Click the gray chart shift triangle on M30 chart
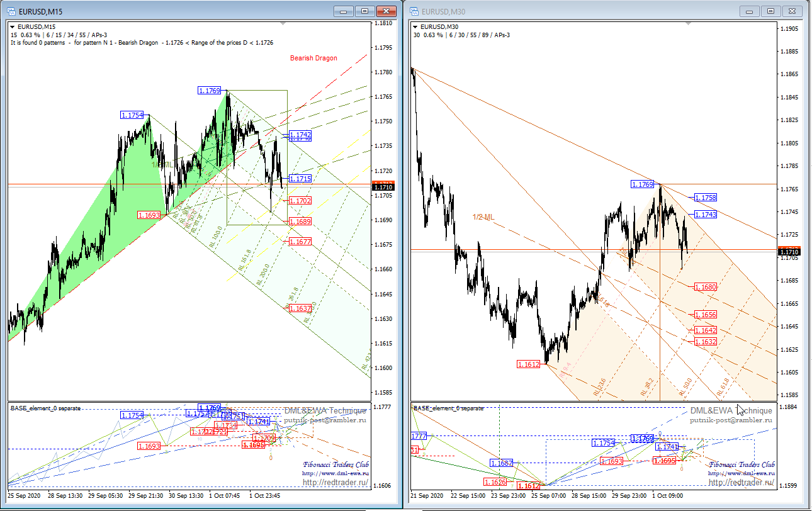Image resolution: width=812 pixels, height=511 pixels. coord(685,23)
